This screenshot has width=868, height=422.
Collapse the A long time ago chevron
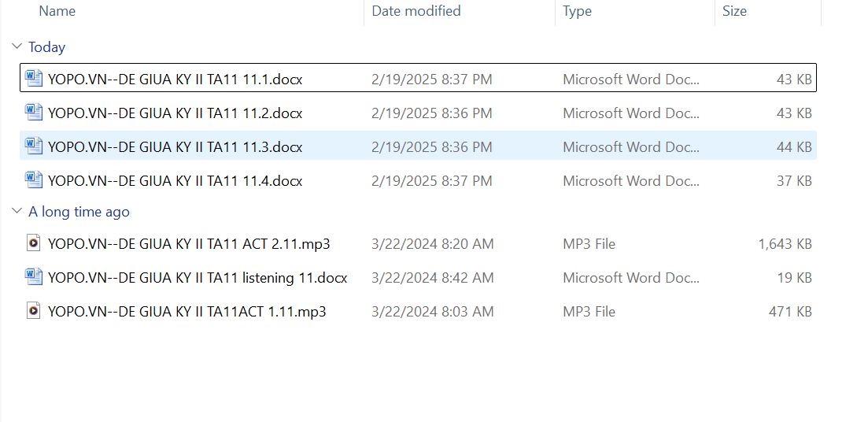pyautogui.click(x=17, y=212)
